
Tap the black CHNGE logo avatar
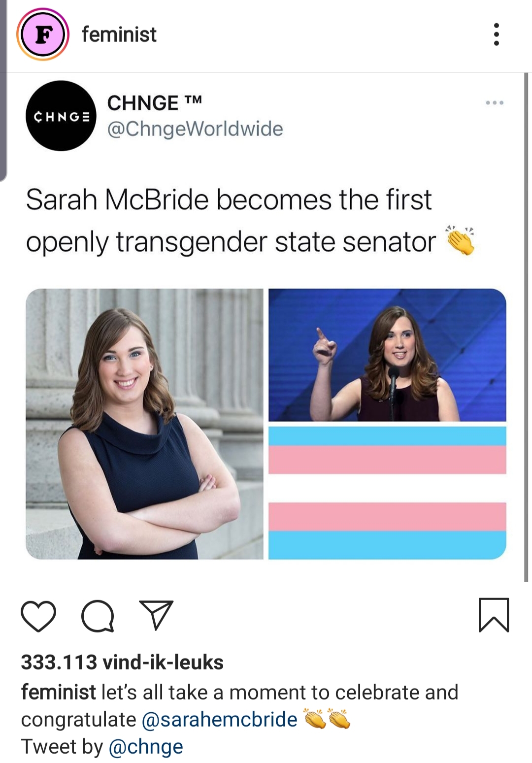point(61,116)
